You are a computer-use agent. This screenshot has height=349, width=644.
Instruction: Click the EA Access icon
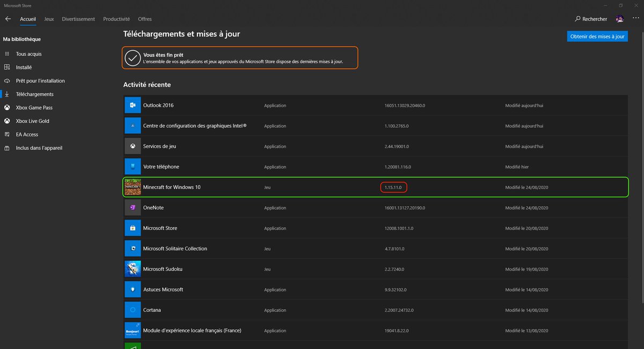tap(7, 134)
